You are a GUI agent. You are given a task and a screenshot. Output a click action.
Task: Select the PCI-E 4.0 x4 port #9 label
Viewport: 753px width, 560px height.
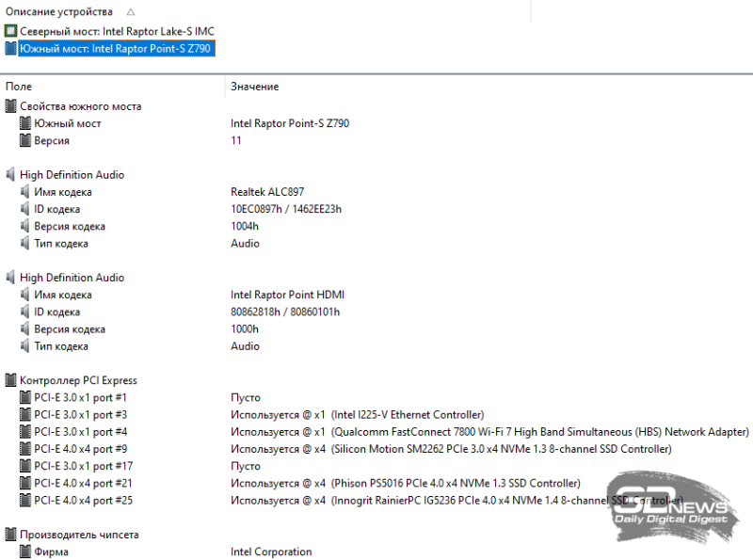81,449
